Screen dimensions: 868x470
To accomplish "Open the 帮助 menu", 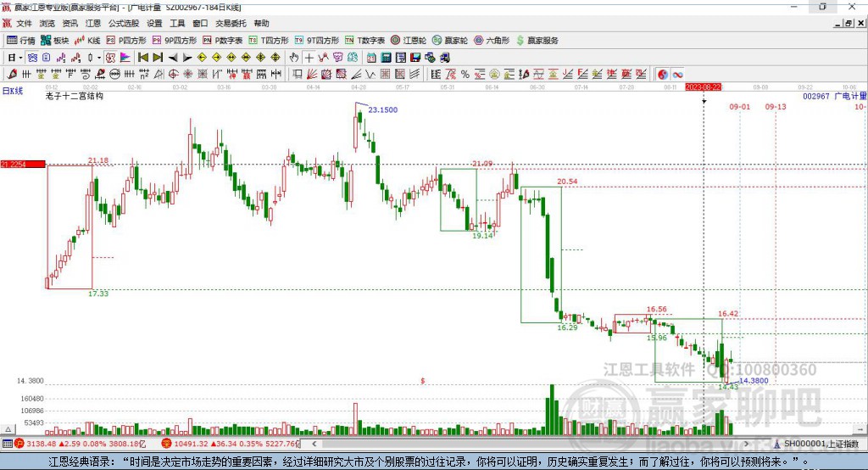I will pos(261,23).
